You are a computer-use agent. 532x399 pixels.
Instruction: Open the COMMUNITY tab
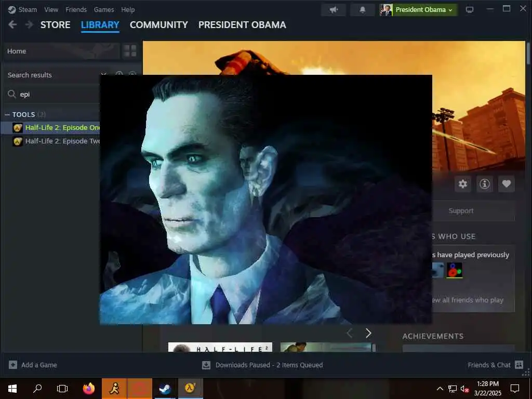pyautogui.click(x=159, y=25)
